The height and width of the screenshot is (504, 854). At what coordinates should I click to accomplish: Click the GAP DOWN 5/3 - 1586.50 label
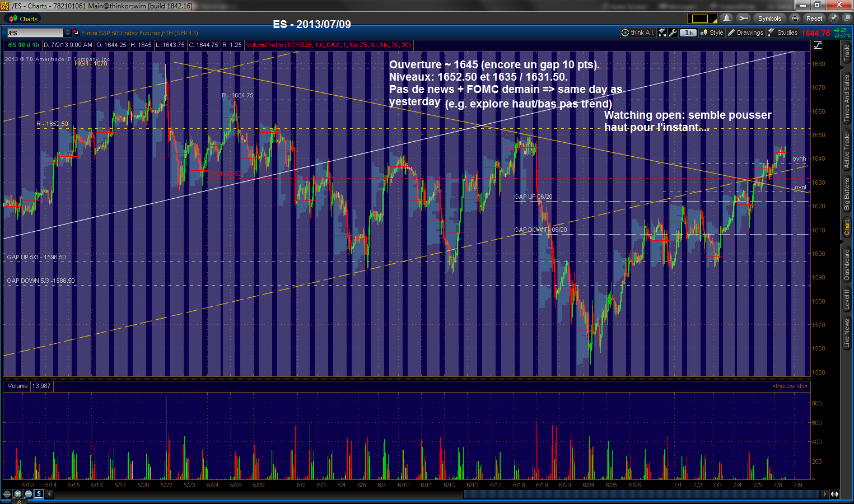[x=41, y=281]
